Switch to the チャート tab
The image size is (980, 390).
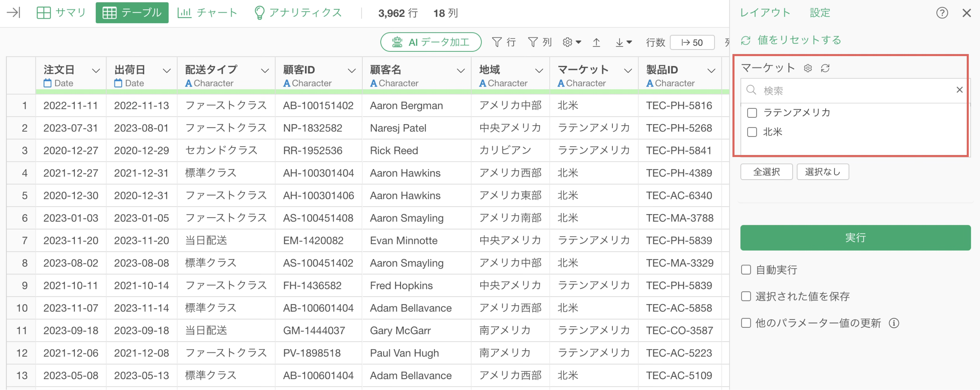pyautogui.click(x=208, y=12)
